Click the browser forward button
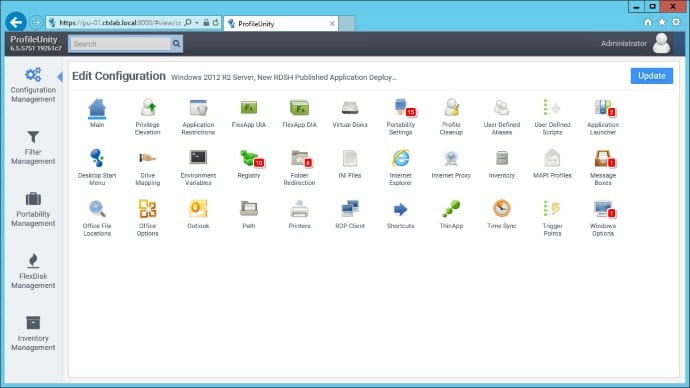This screenshot has height=388, width=690. click(36, 22)
